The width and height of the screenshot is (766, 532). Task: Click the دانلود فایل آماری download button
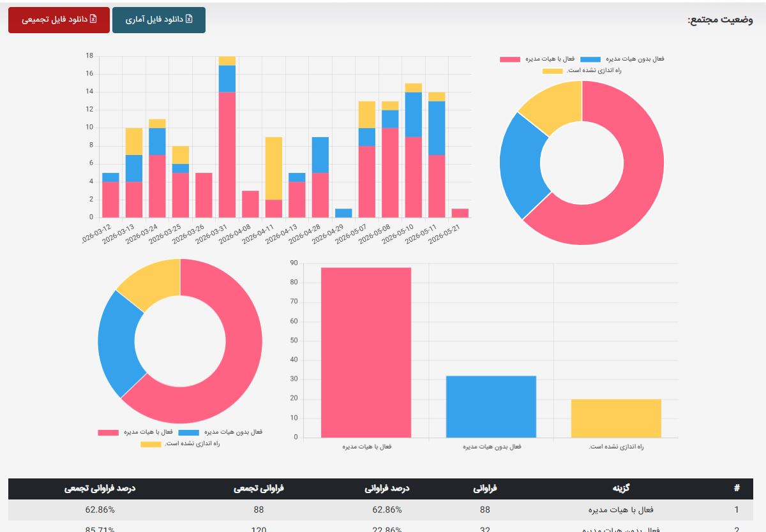[159, 20]
